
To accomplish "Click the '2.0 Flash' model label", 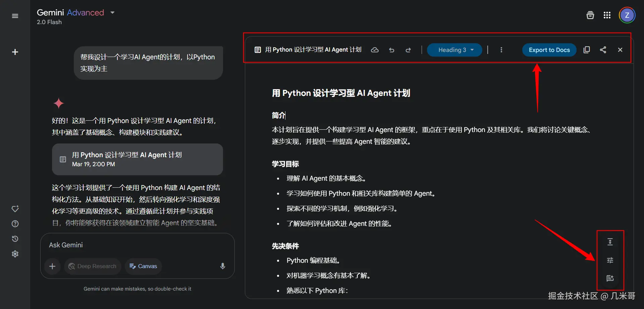I will (49, 22).
